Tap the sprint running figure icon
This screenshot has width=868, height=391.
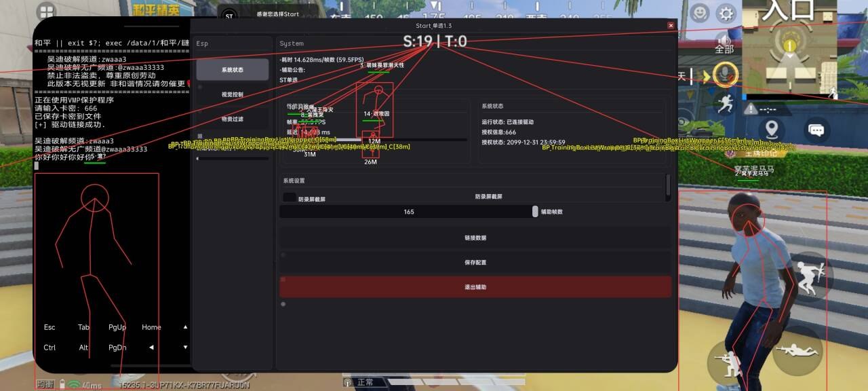pyautogui.click(x=726, y=103)
